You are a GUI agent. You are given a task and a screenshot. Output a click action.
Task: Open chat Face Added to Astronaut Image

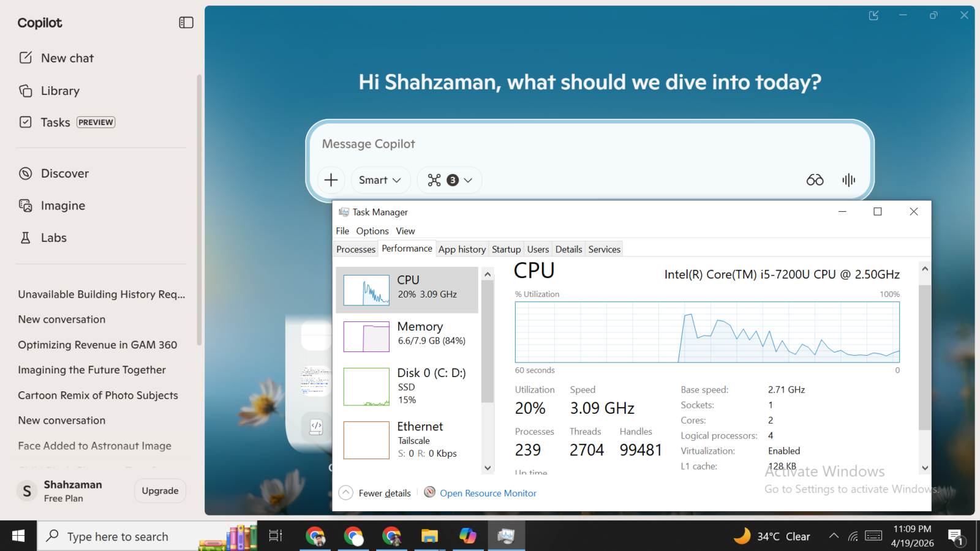point(95,446)
